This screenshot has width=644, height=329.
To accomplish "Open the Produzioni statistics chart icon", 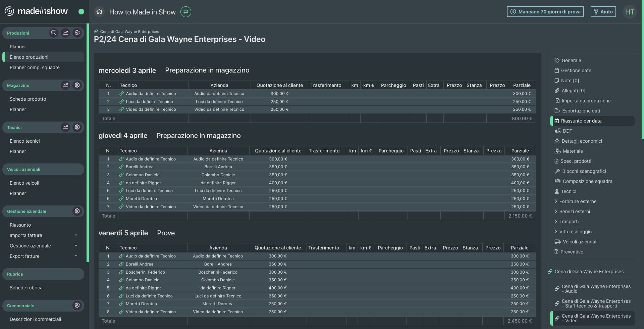I will [65, 33].
